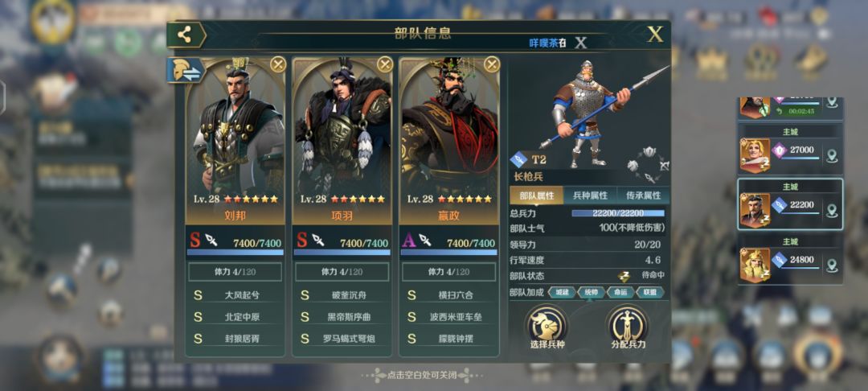Click the 总兵力 22200/22200 progress bar
The height and width of the screenshot is (391, 868).
coord(618,213)
